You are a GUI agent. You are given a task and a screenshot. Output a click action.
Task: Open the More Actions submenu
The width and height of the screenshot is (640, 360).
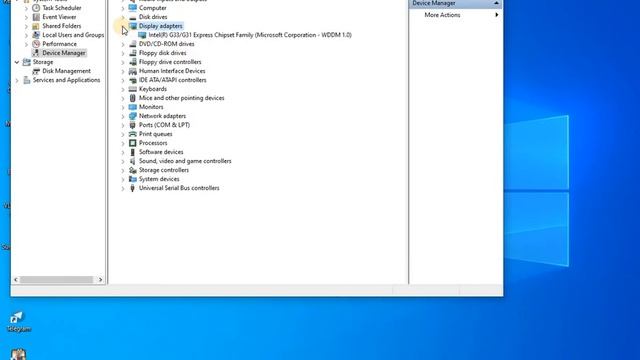point(496,15)
